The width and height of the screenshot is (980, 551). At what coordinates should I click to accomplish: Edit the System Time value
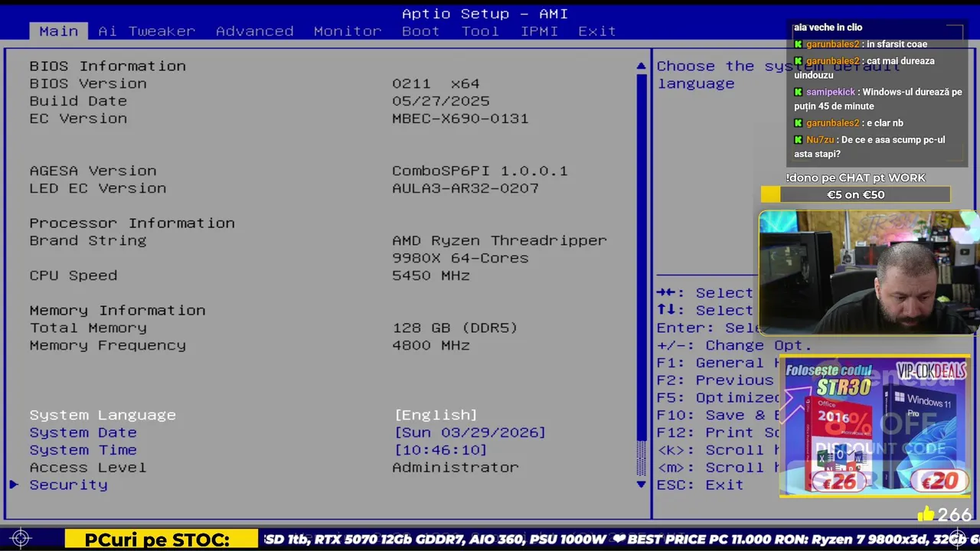click(x=440, y=450)
